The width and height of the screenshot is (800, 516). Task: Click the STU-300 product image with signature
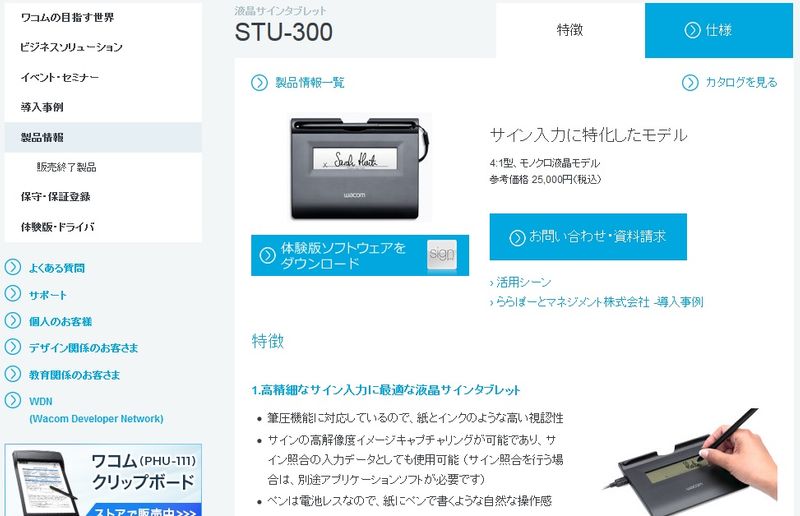360,167
